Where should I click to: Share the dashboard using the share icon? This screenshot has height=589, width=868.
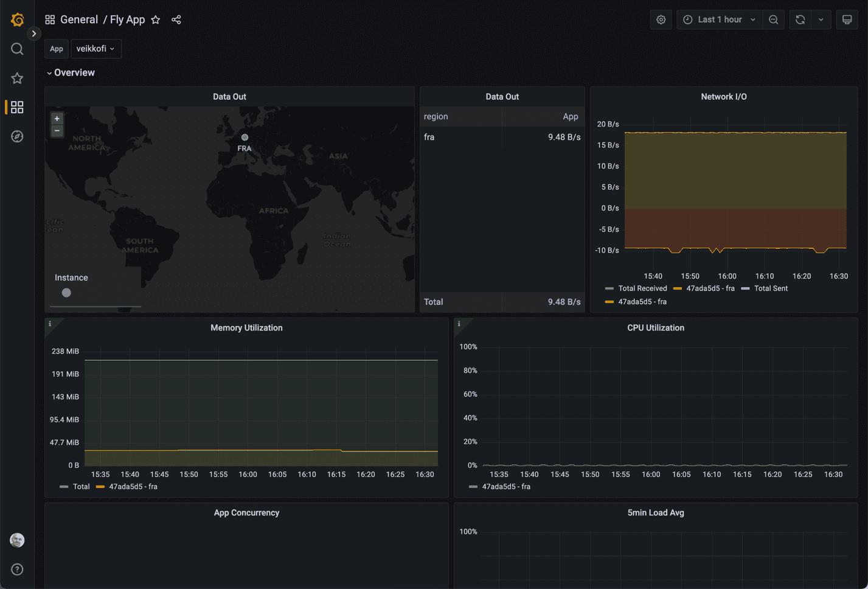176,20
